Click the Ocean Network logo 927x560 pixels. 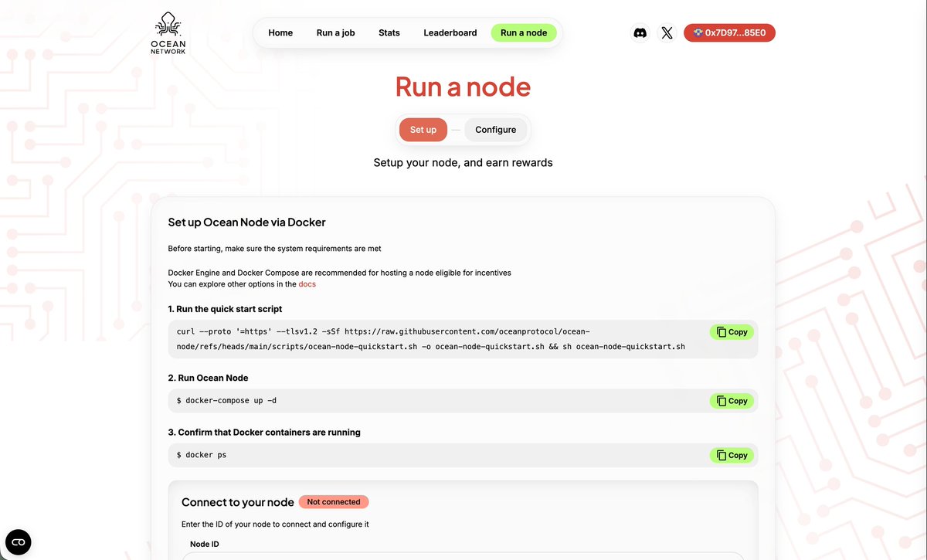[x=168, y=33]
